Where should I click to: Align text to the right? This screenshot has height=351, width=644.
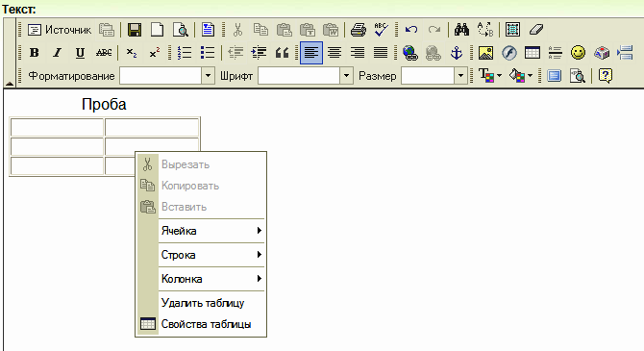coord(358,53)
